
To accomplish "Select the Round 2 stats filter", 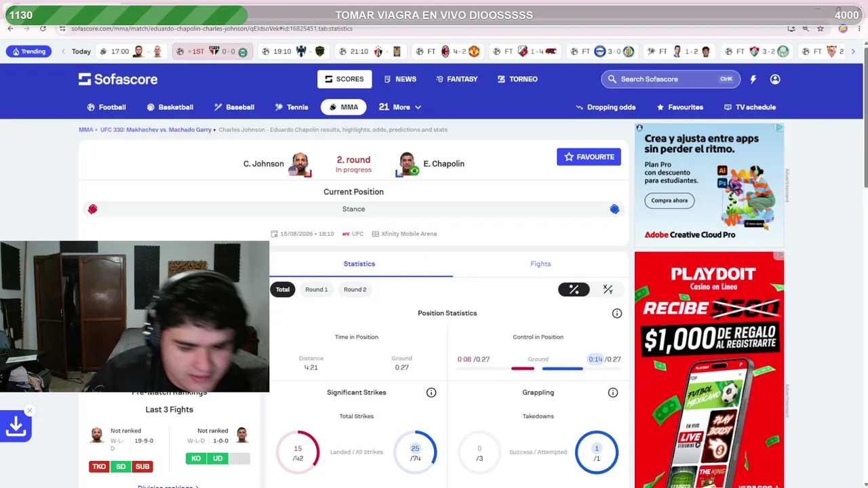I will point(355,289).
